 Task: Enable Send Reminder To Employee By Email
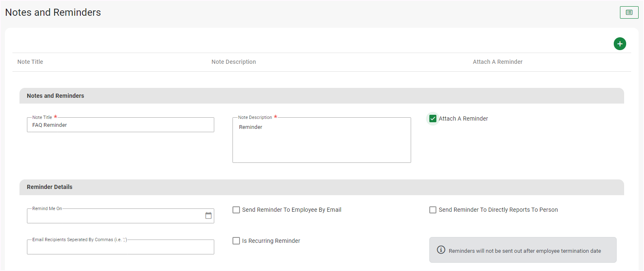236,210
